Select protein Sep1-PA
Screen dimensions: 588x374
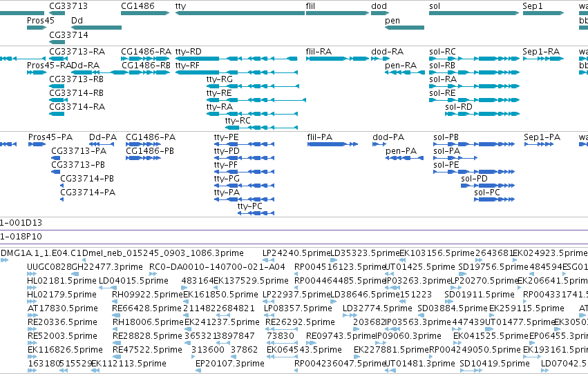539,144
